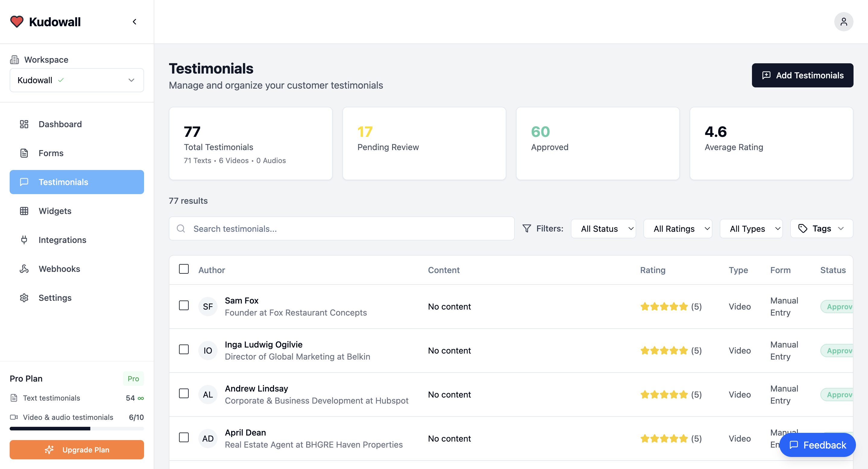Expand the Tags filter dropdown
Screen dimensions: 868x469
822,229
